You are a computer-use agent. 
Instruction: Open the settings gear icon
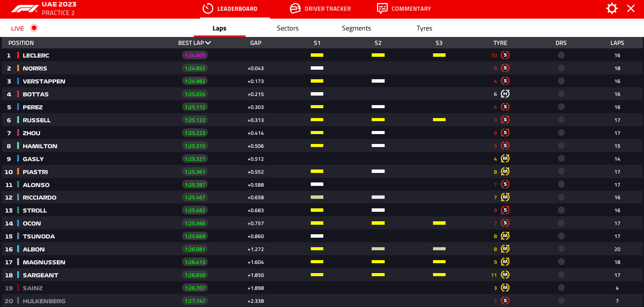[x=612, y=8]
